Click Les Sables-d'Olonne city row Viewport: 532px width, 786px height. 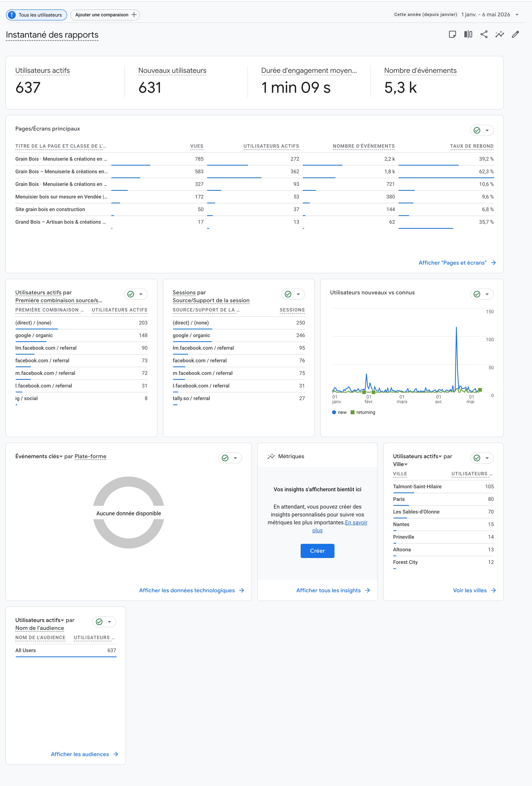pos(443,512)
